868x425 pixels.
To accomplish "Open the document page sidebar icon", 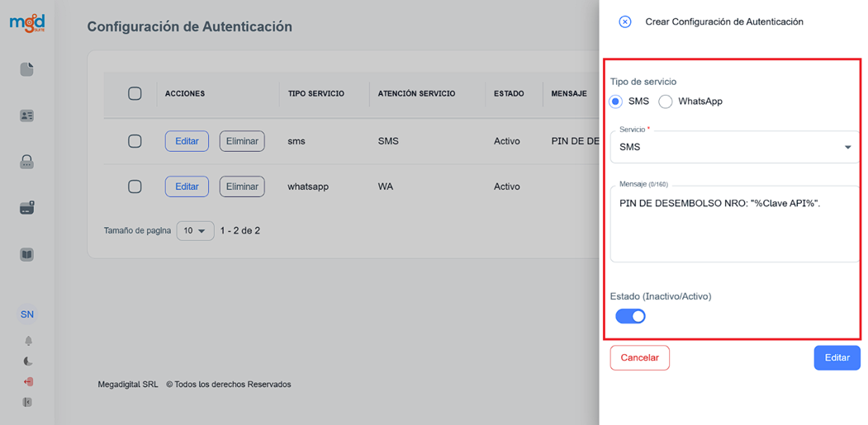I will 27,69.
